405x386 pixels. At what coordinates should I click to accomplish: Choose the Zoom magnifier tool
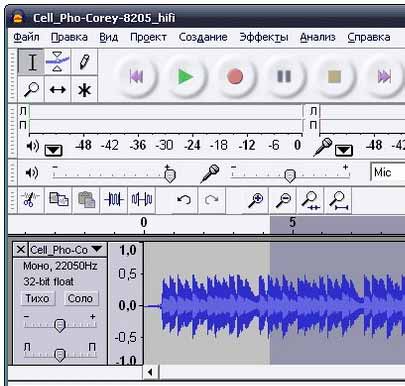31,89
